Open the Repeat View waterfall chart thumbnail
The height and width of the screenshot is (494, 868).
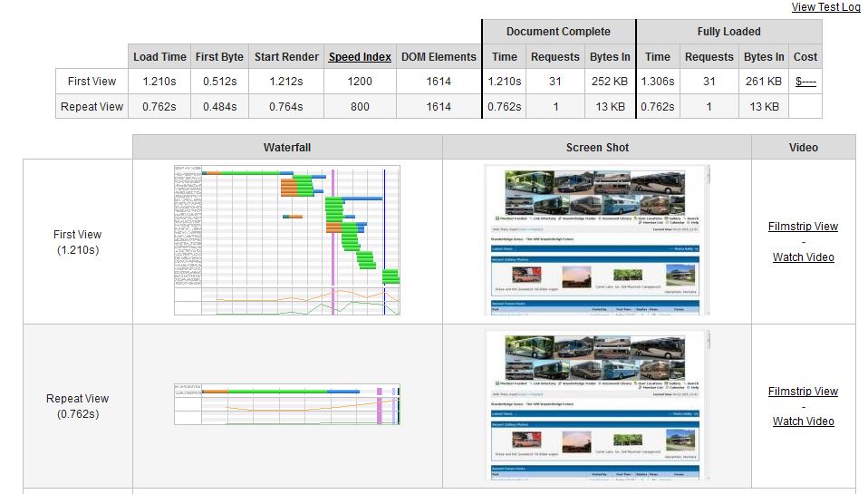287,404
